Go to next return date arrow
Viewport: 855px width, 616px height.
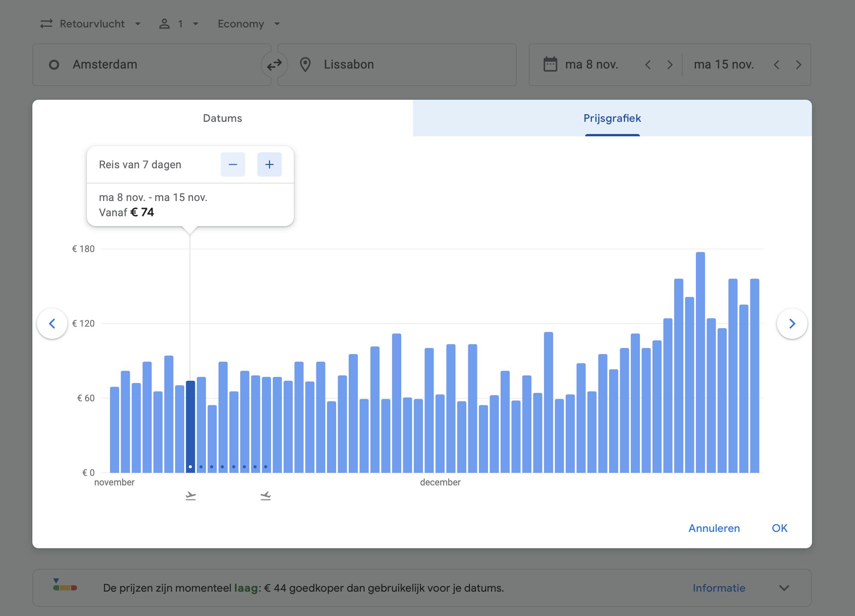[798, 65]
